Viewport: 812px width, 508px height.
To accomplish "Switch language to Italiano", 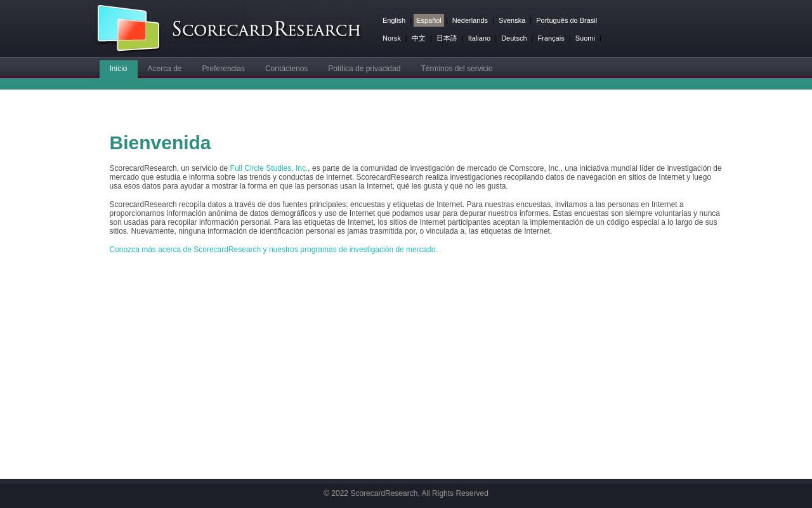I will tap(479, 38).
